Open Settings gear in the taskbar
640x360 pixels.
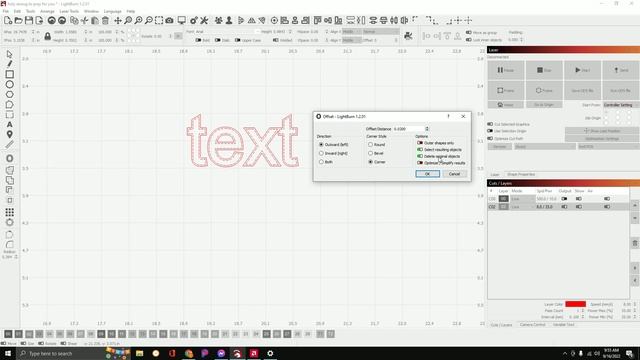270,353
